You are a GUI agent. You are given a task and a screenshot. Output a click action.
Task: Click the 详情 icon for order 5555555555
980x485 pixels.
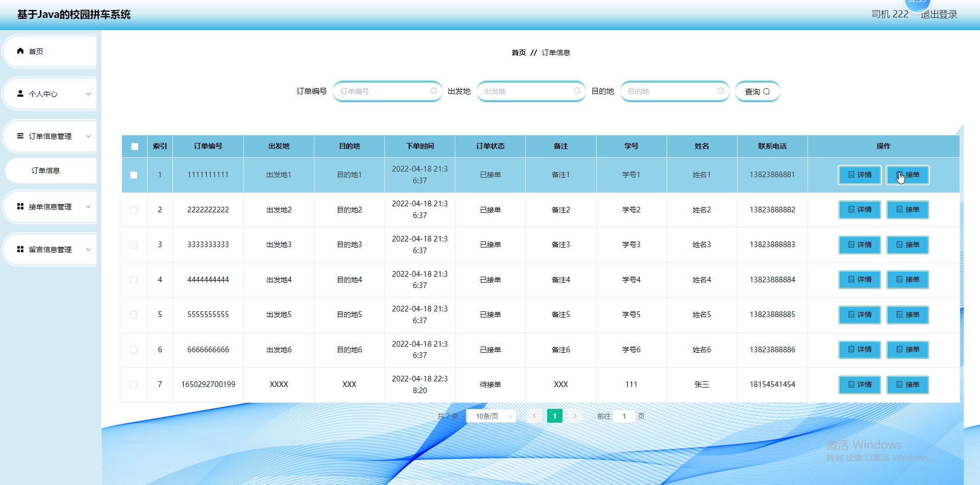click(851, 314)
